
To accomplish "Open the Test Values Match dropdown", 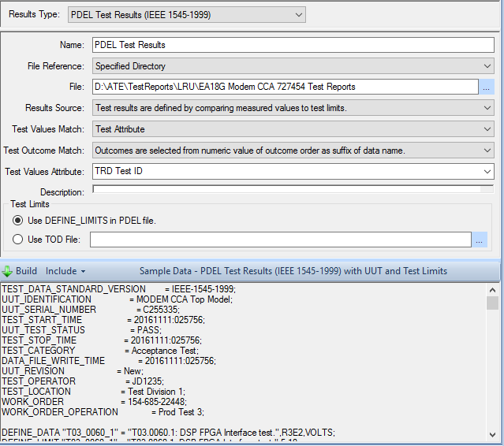I will point(293,129).
